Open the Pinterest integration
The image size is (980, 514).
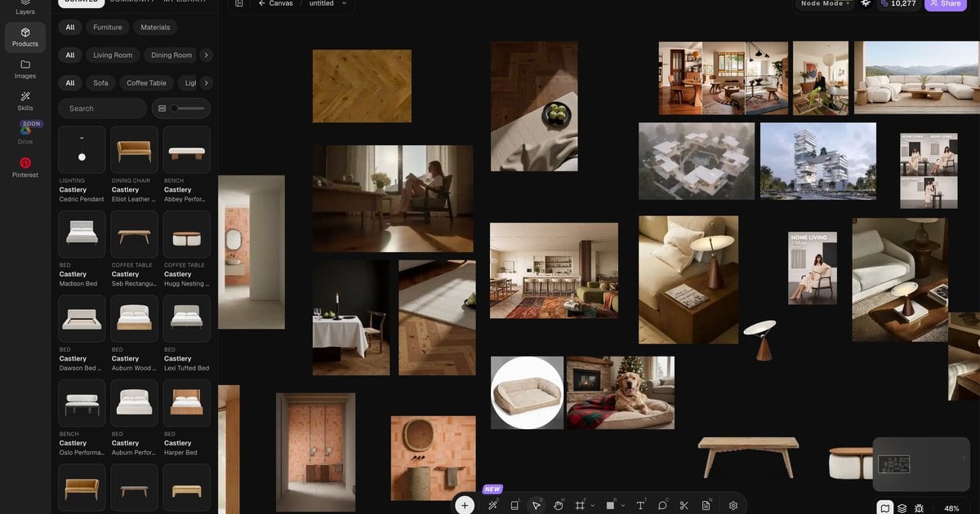point(25,167)
